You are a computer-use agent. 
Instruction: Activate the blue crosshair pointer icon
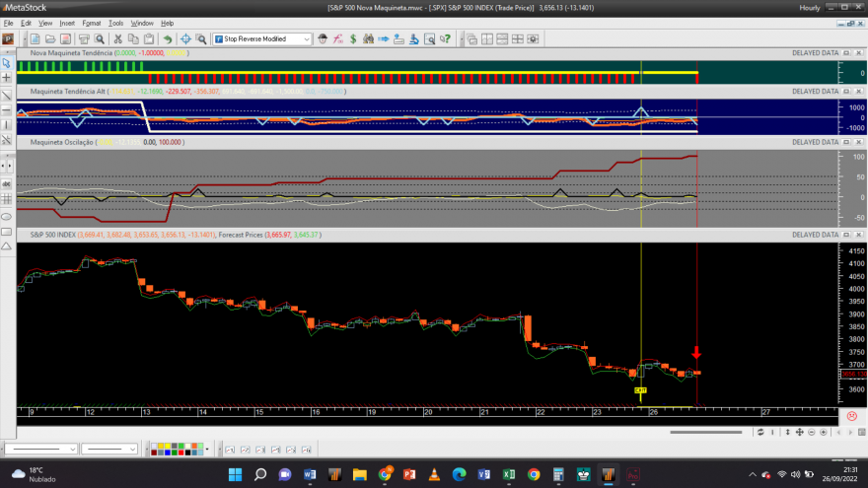click(185, 38)
